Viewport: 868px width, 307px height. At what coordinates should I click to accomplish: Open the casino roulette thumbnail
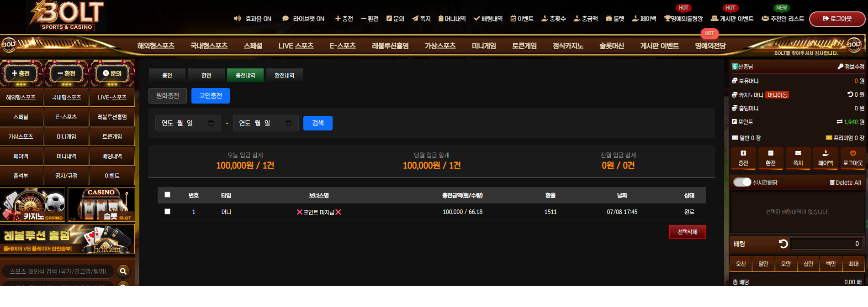coord(33,205)
